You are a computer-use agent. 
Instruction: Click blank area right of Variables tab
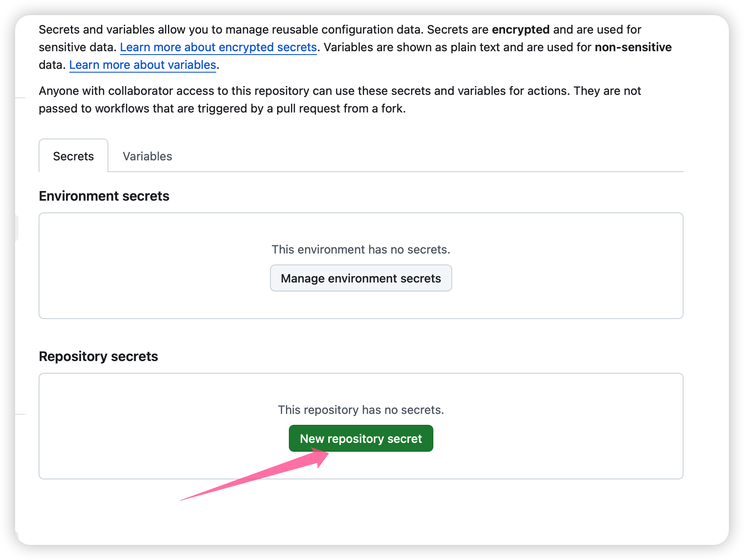coord(420,156)
